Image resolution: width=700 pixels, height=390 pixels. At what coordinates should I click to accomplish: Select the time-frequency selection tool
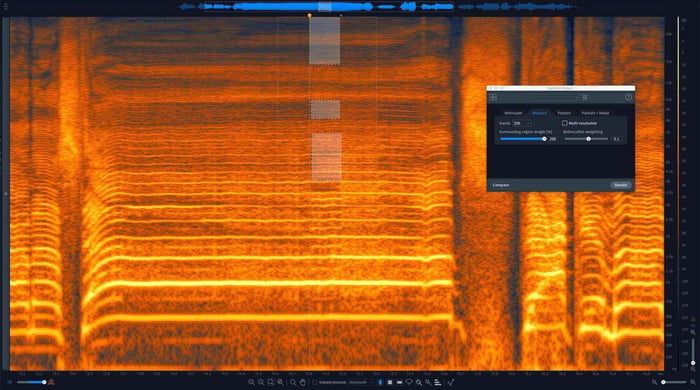[390, 382]
